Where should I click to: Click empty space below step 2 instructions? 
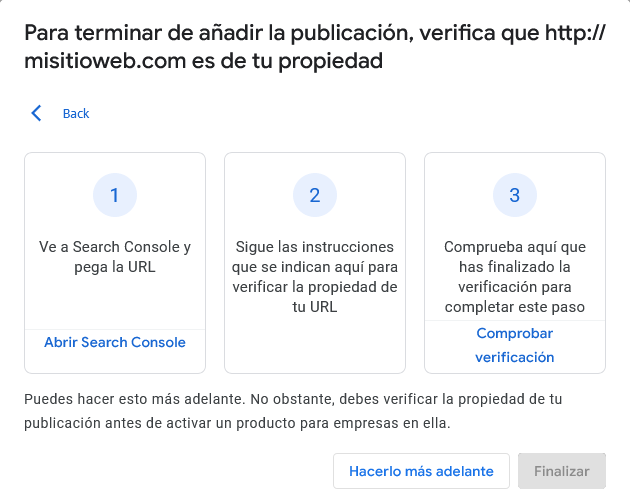[x=315, y=345]
